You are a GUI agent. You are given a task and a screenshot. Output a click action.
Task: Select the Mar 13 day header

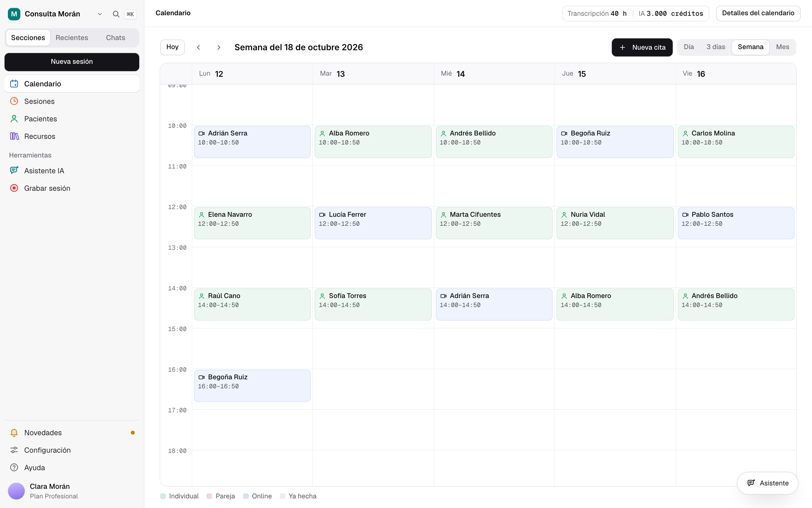tap(373, 74)
